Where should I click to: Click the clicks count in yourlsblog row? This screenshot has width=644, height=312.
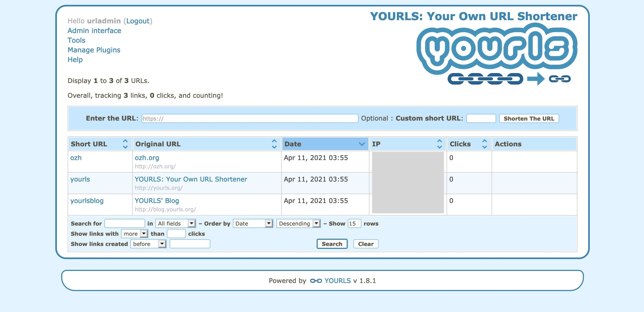pyautogui.click(x=451, y=201)
